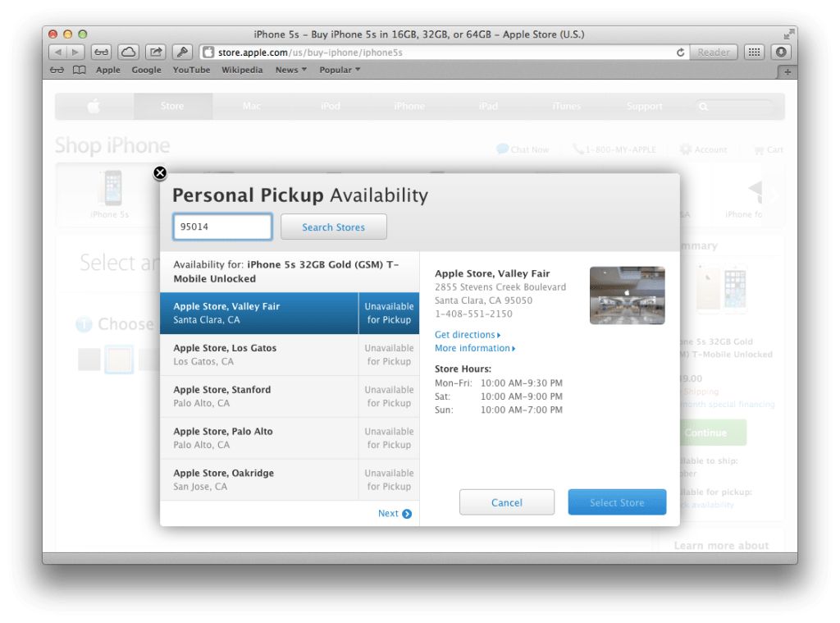Open the YouTube bookmark
The width and height of the screenshot is (840, 623).
click(x=191, y=70)
